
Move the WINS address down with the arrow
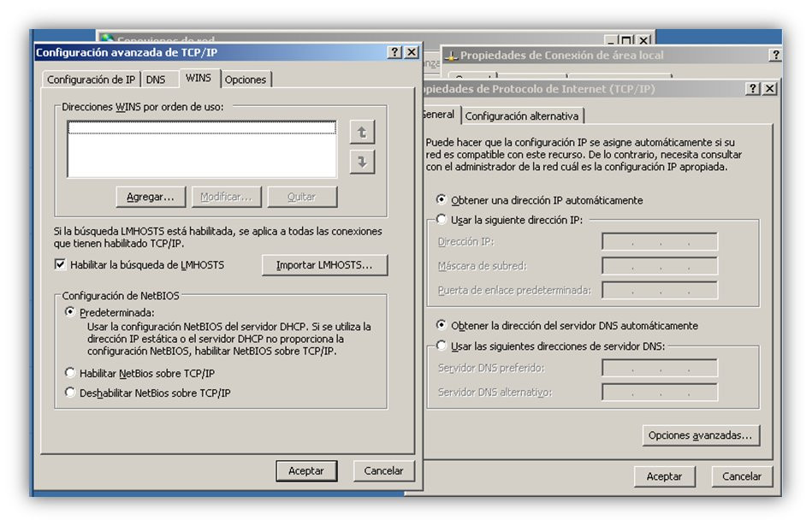[x=362, y=162]
